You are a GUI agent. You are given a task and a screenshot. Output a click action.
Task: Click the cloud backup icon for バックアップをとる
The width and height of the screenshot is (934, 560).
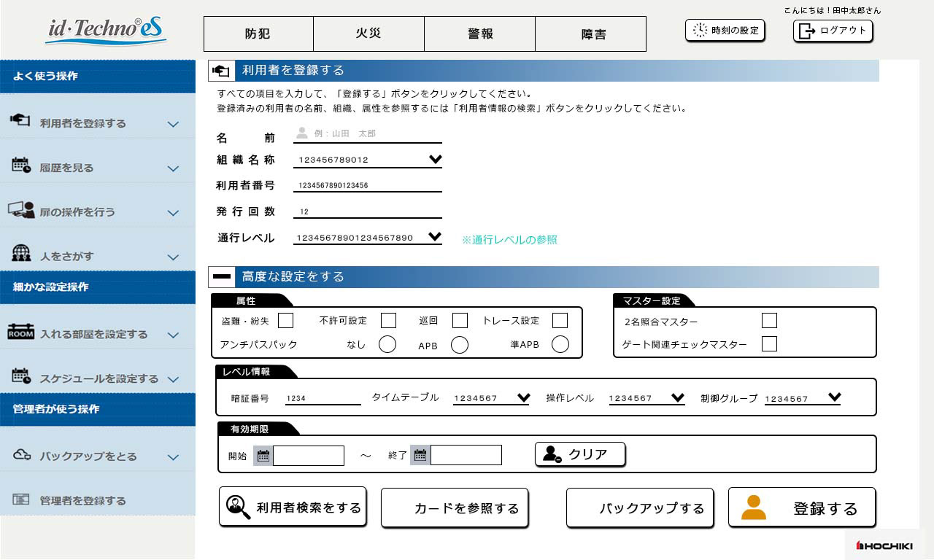point(20,456)
